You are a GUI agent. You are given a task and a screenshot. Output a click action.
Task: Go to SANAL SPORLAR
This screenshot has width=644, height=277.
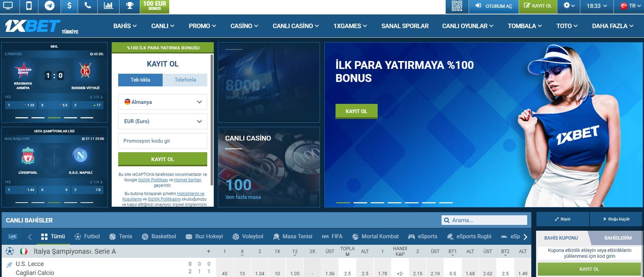(405, 26)
